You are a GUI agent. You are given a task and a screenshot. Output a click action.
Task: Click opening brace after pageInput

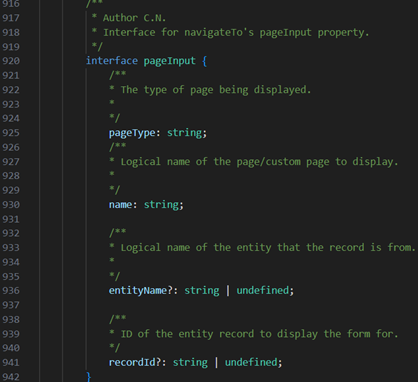[x=204, y=61]
